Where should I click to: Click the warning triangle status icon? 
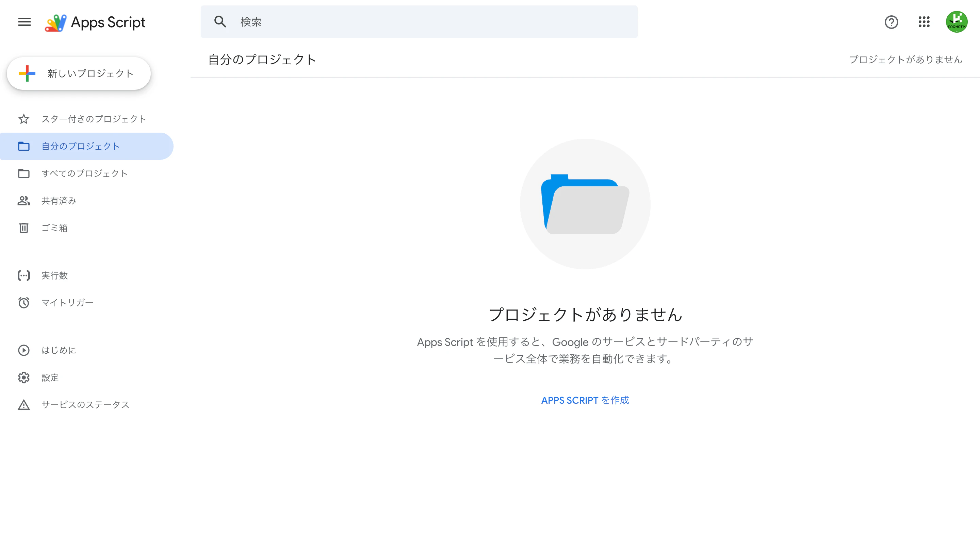[23, 405]
